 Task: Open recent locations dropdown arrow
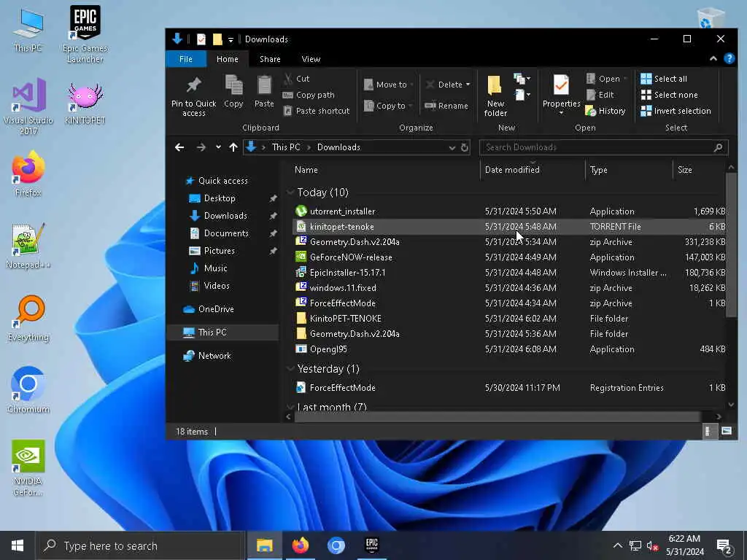[218, 147]
